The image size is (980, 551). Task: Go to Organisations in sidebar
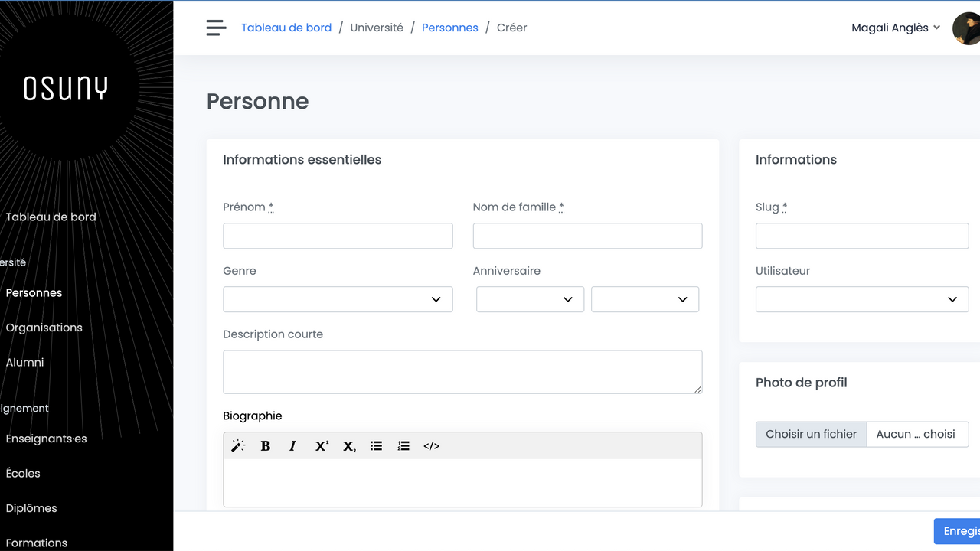tap(44, 328)
